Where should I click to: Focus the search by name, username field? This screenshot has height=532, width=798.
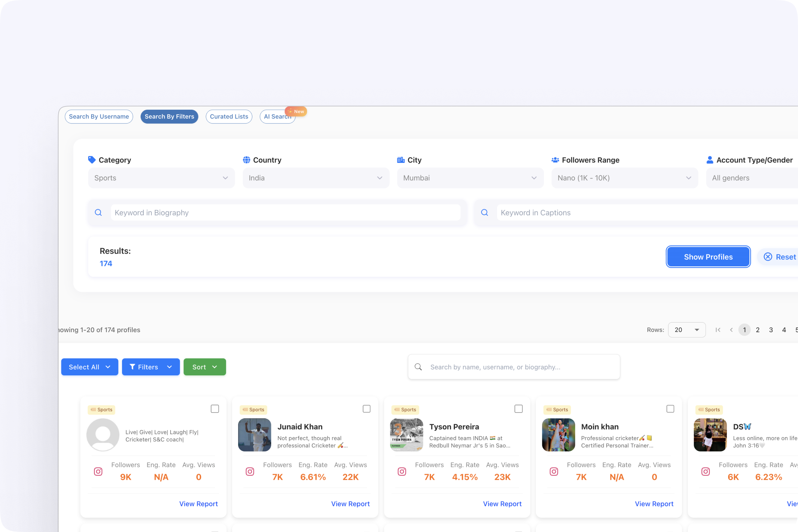[514, 367]
